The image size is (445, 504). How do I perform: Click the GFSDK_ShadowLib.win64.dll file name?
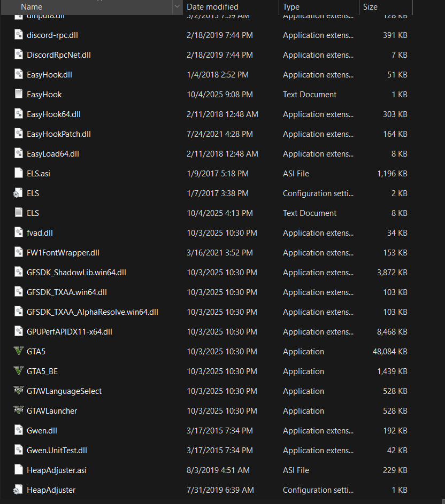pos(76,273)
